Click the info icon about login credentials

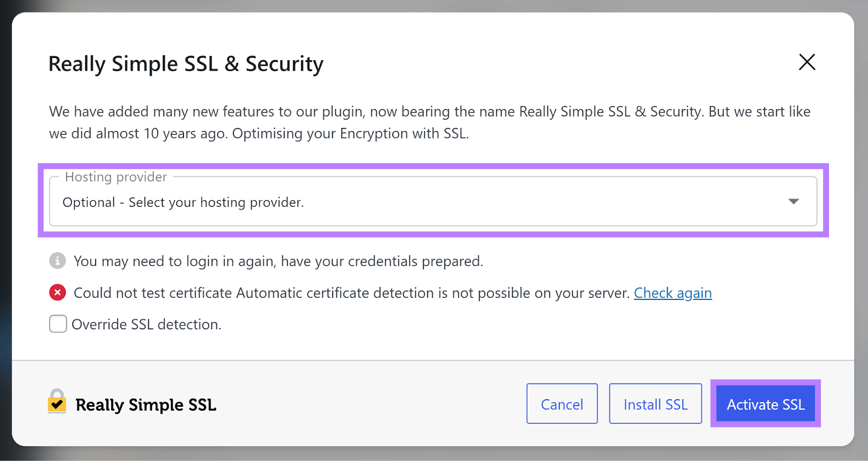(57, 261)
